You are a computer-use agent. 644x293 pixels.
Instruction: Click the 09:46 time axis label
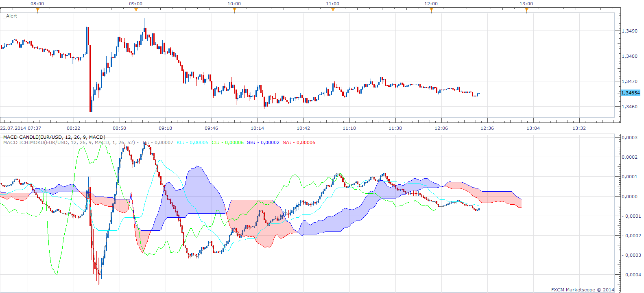(212, 128)
